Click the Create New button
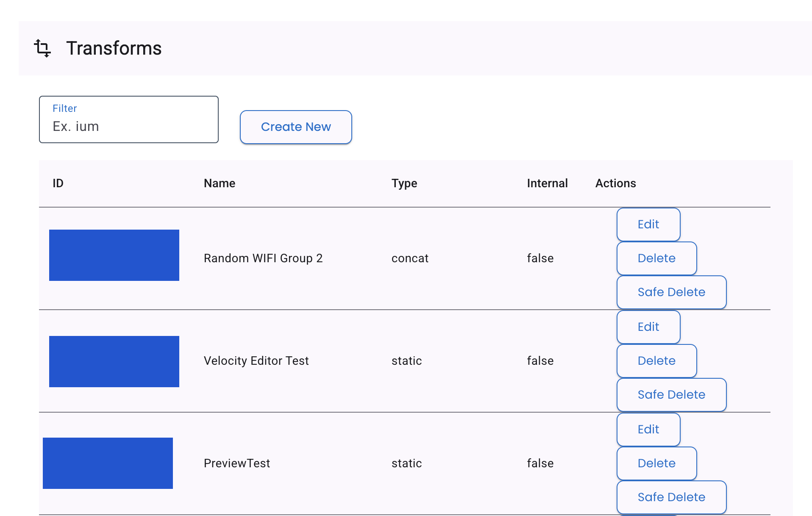This screenshot has height=516, width=812. click(296, 127)
